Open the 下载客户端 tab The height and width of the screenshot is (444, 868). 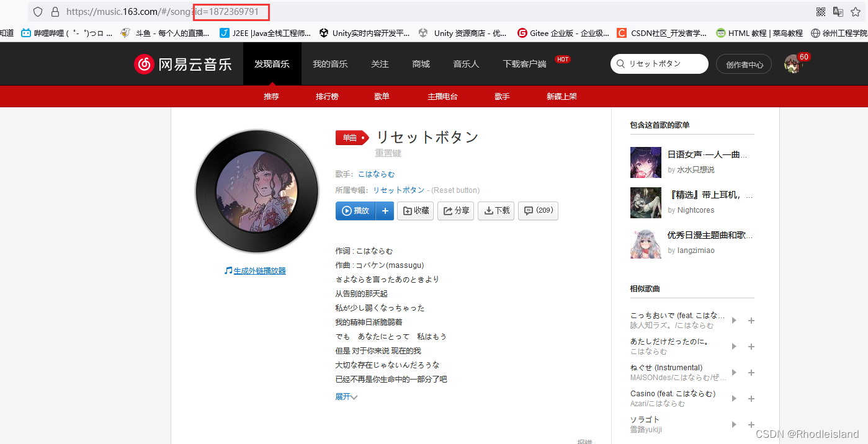(524, 64)
